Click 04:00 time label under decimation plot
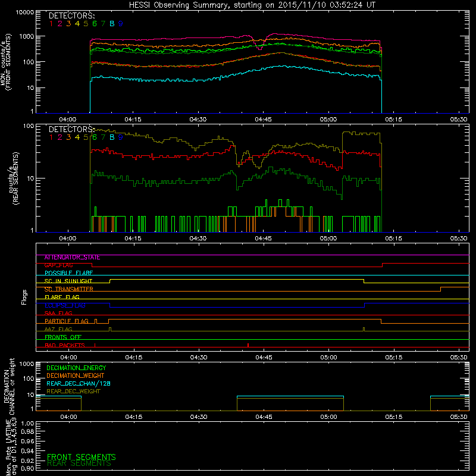This screenshot has height=476, width=476. [68, 417]
